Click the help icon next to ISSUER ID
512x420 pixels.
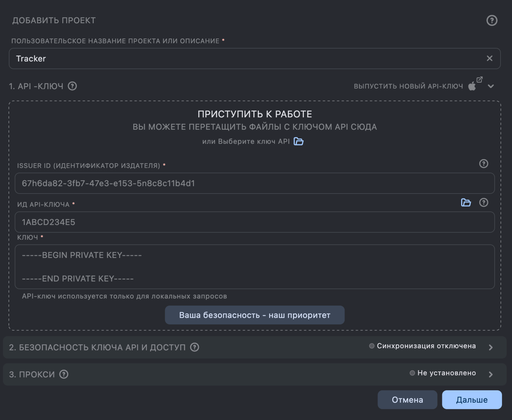pos(483,164)
